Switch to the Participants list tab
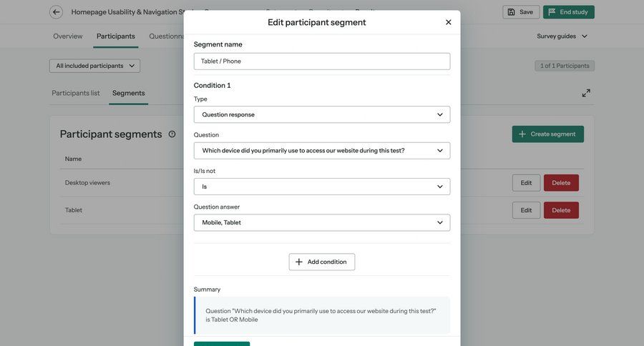The image size is (644, 346). click(x=76, y=93)
